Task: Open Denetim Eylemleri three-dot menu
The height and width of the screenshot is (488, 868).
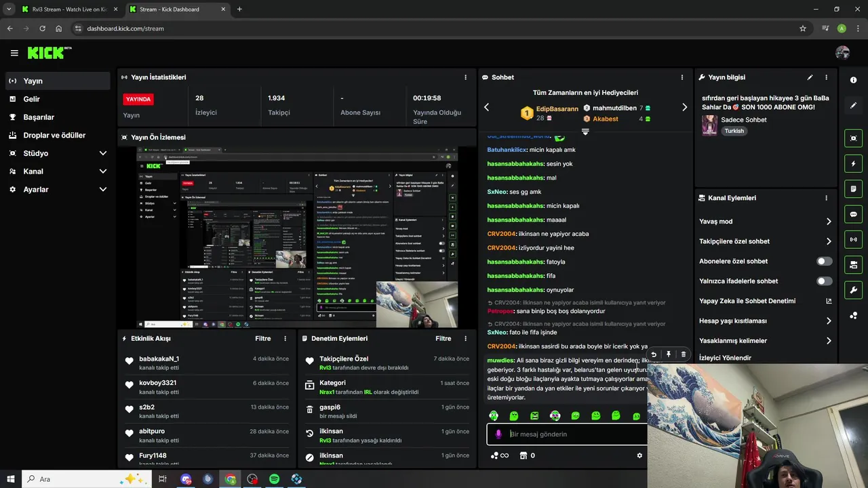Action: click(x=465, y=338)
